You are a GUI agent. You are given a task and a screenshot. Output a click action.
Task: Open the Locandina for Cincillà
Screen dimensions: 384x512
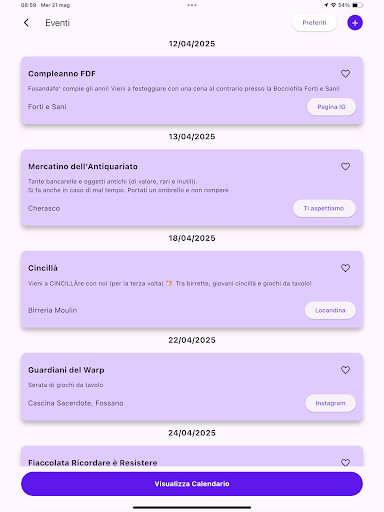[x=330, y=310]
